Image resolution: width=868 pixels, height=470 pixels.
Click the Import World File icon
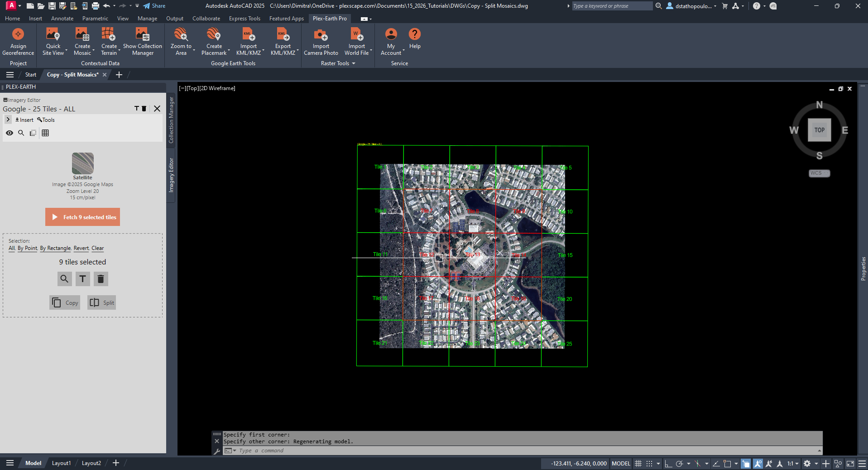click(356, 34)
